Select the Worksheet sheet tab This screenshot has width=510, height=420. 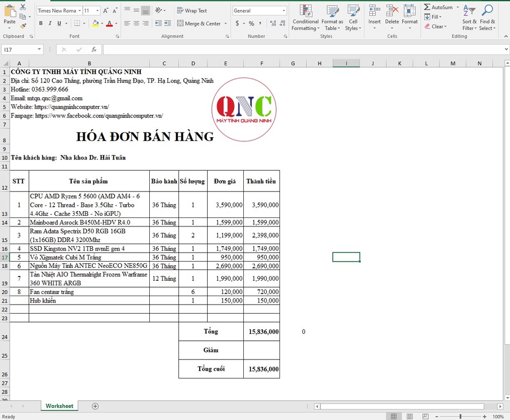pos(59,406)
